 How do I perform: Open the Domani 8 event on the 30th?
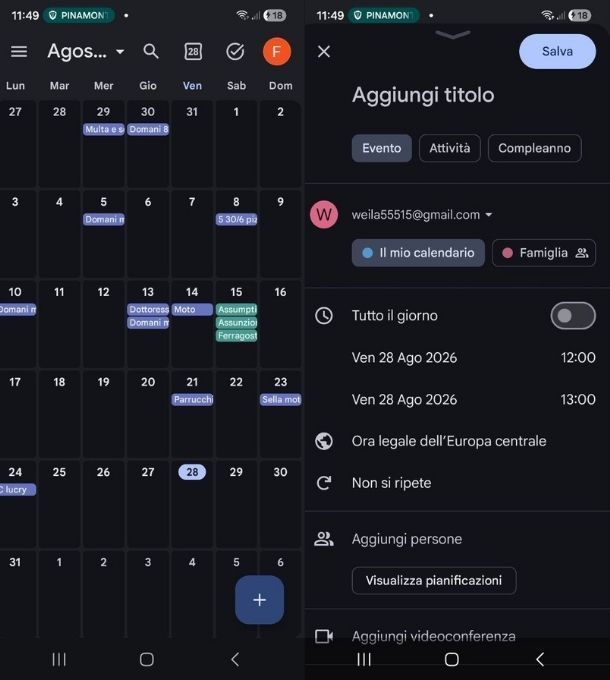pos(148,129)
